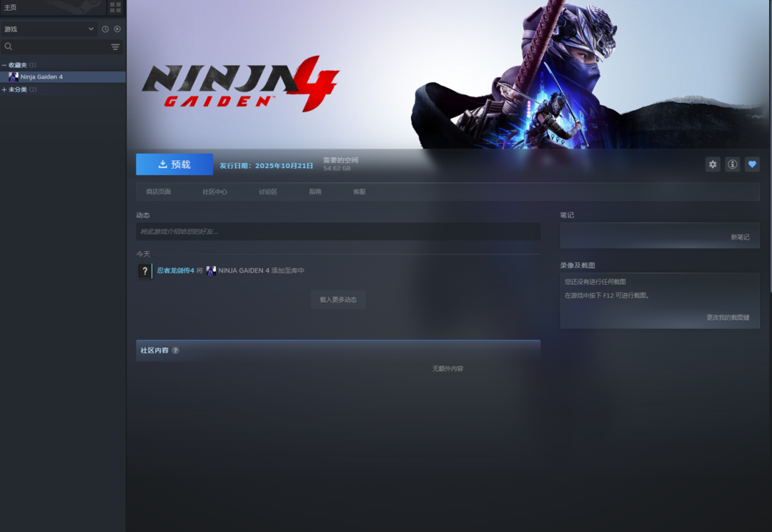Open the 讨论区 tab
This screenshot has height=532, width=772.
click(268, 192)
